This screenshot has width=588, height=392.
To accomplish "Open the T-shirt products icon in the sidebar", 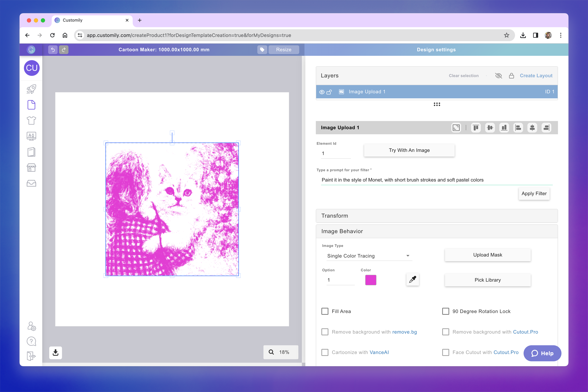I will pyautogui.click(x=31, y=120).
